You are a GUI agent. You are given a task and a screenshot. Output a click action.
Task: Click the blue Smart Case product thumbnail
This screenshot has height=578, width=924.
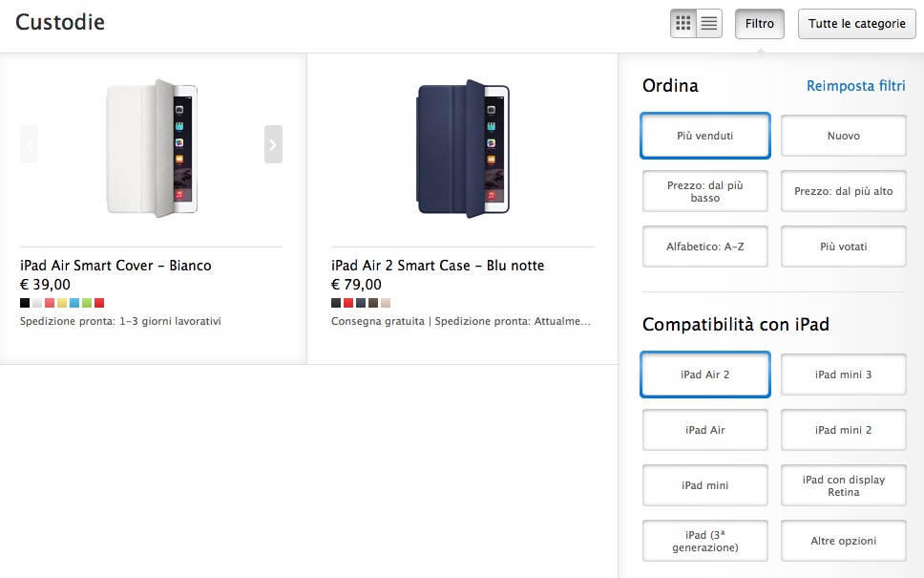[x=463, y=148]
